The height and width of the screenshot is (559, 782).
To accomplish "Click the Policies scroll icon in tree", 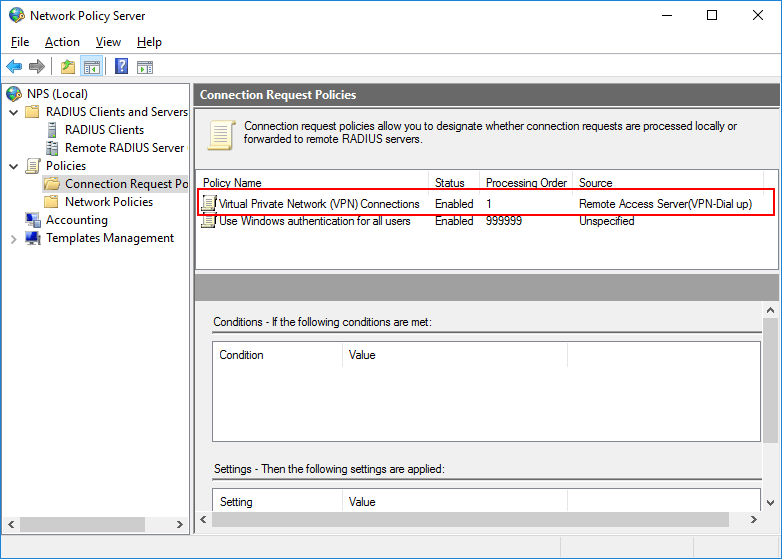I will pyautogui.click(x=33, y=166).
